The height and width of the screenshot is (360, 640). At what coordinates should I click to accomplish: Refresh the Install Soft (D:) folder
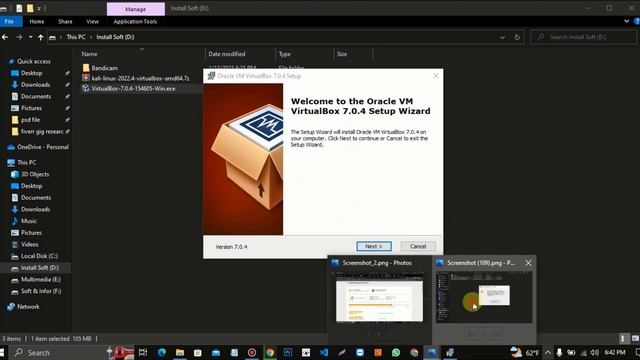point(517,37)
